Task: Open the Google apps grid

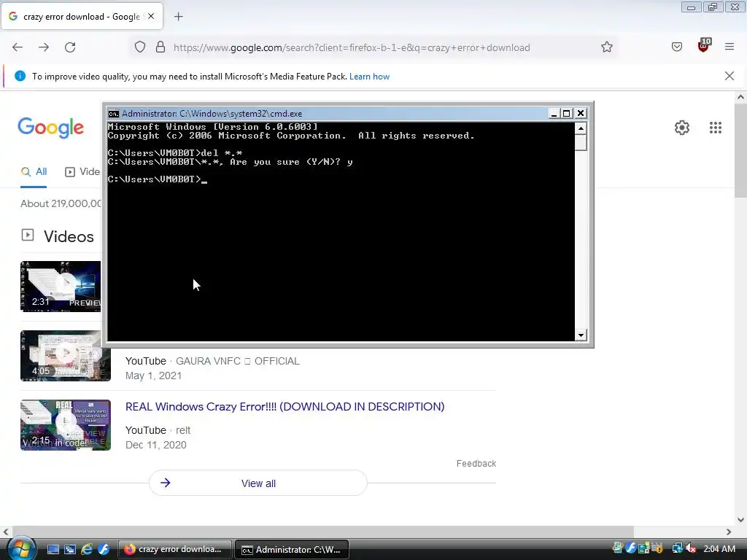Action: 716,128
